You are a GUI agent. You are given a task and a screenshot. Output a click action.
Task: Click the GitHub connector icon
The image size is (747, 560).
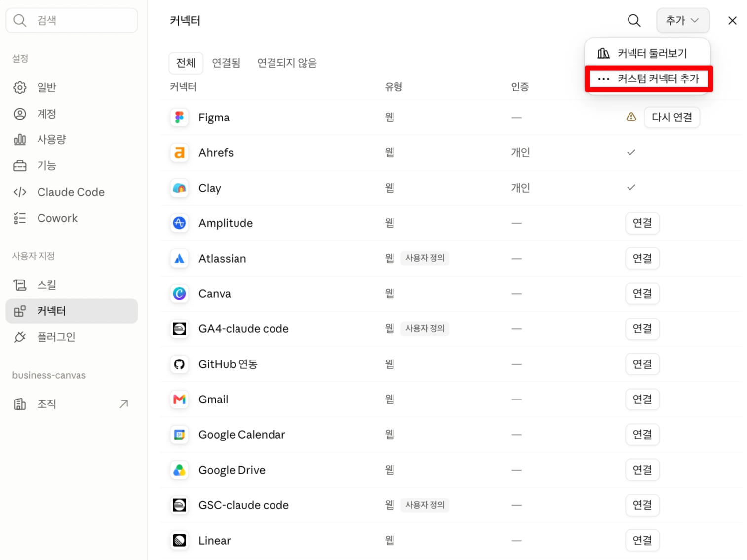pos(179,364)
